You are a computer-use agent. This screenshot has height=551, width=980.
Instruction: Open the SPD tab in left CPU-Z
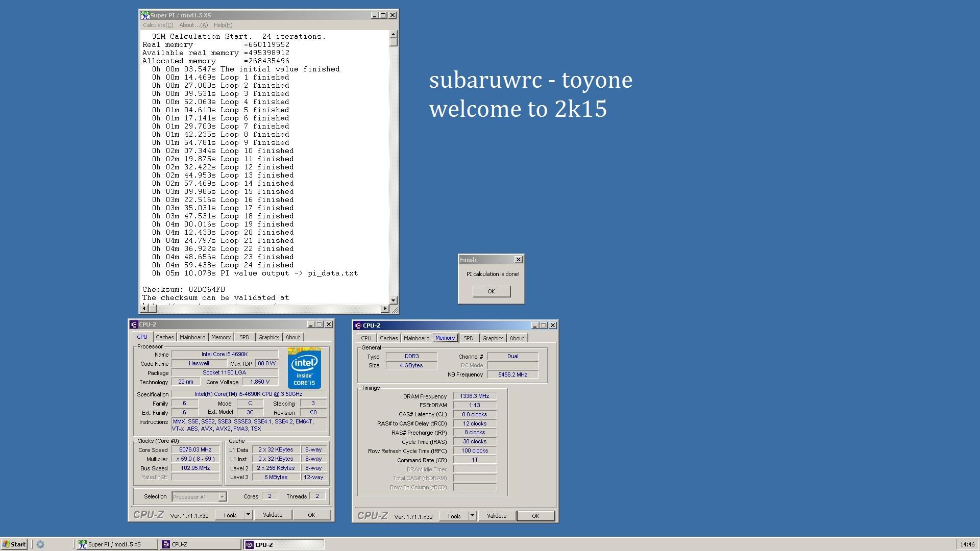[244, 337]
